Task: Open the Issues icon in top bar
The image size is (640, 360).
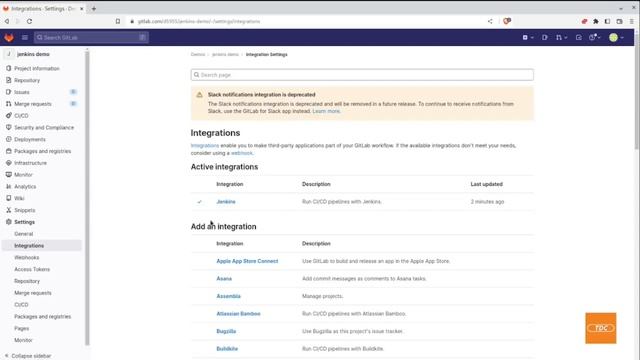Action: (544, 38)
